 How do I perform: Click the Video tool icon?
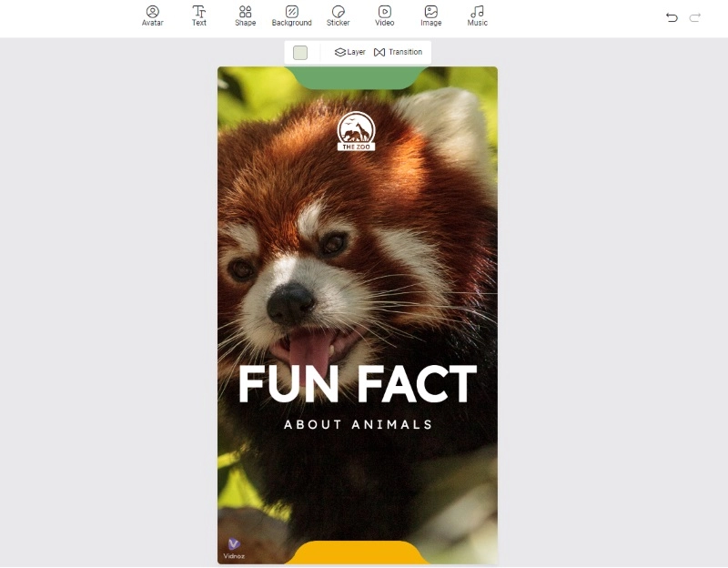pos(385,15)
